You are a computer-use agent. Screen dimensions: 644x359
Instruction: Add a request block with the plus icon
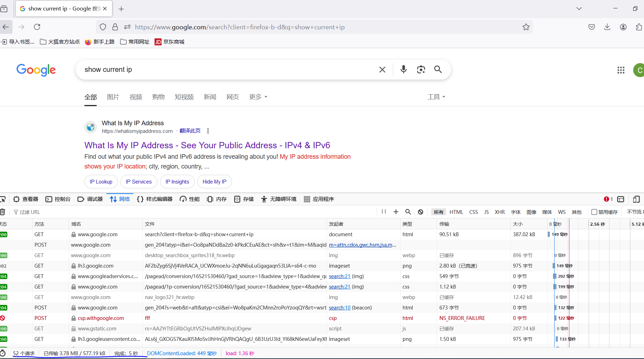coord(396,212)
